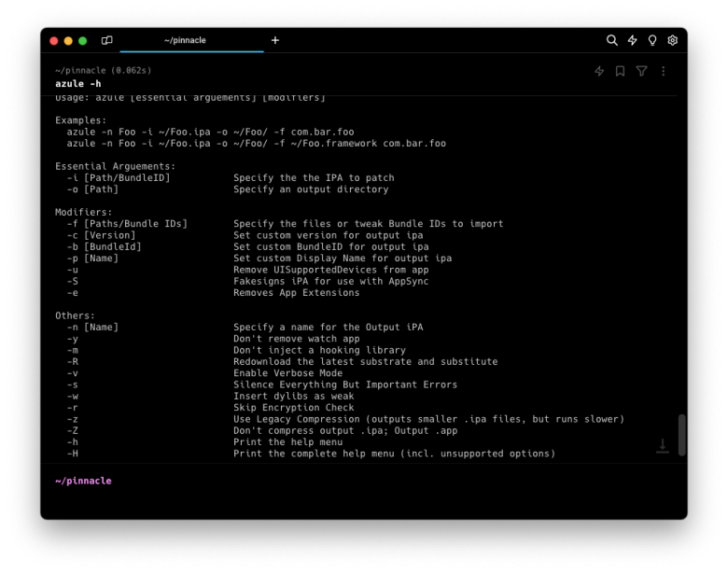This screenshot has height=573, width=728.
Task: Click 'Specify the the IPA to patch'
Action: point(314,178)
